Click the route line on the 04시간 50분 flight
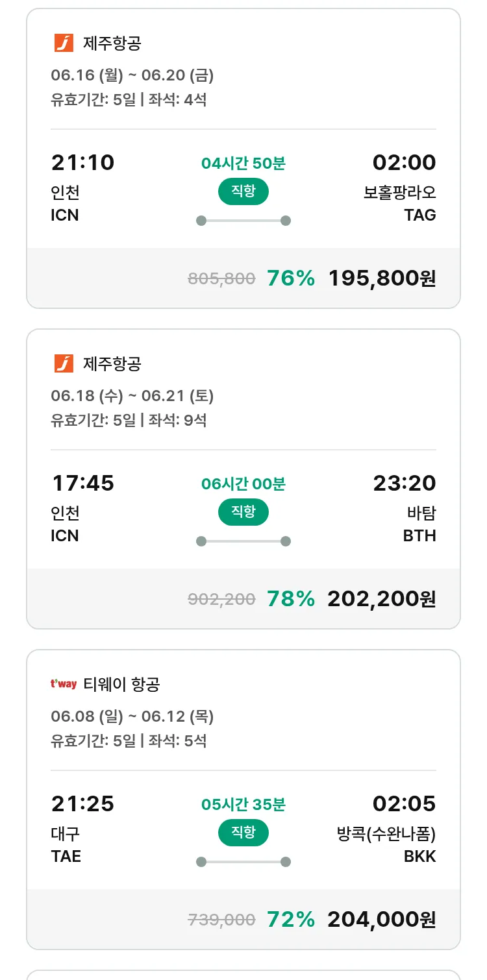 (243, 221)
